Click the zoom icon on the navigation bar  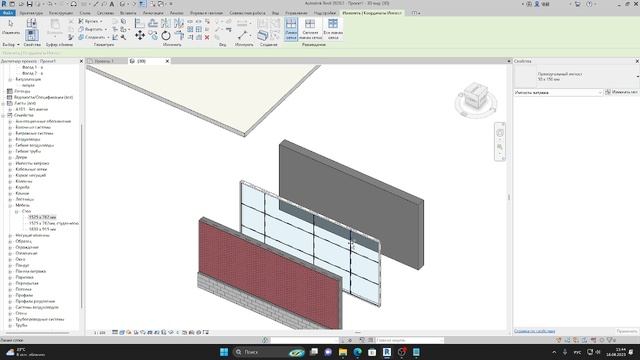(x=500, y=147)
